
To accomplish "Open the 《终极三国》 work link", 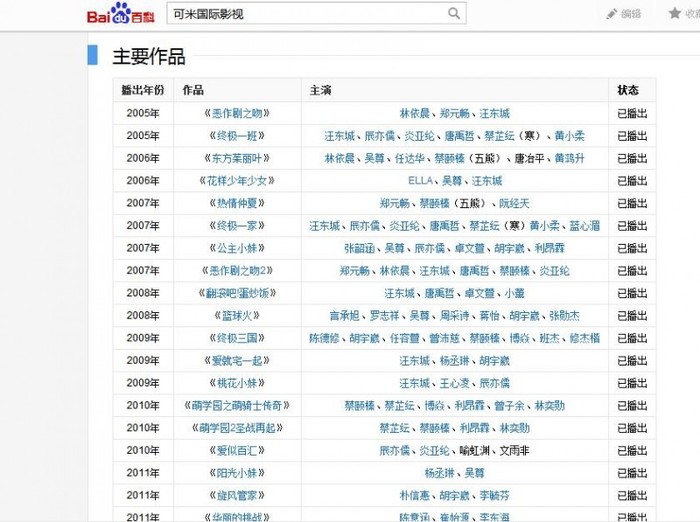I will point(237,338).
